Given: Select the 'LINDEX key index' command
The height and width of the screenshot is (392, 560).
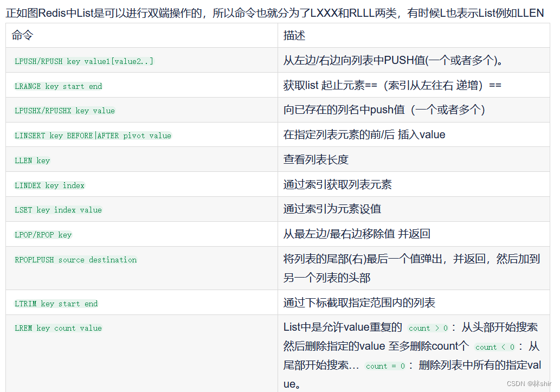Looking at the screenshot, I should 50,186.
